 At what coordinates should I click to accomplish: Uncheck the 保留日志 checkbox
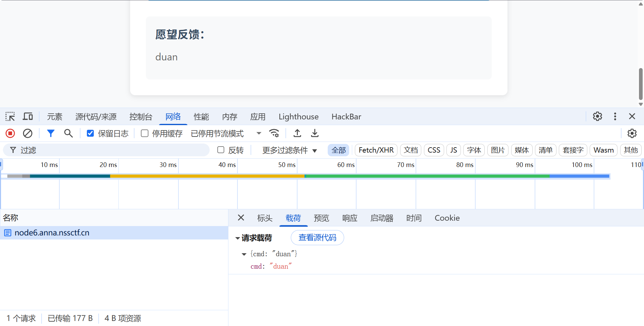[x=90, y=133]
